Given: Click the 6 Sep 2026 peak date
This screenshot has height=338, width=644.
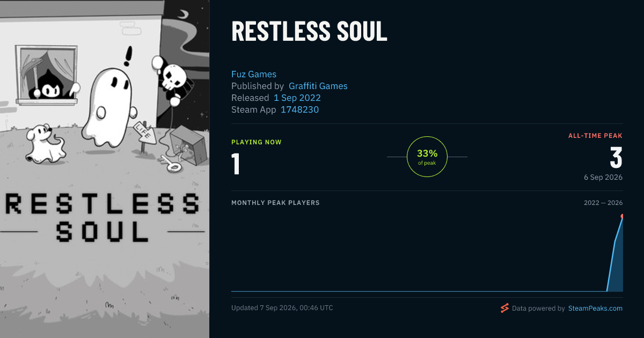Looking at the screenshot, I should click(603, 177).
